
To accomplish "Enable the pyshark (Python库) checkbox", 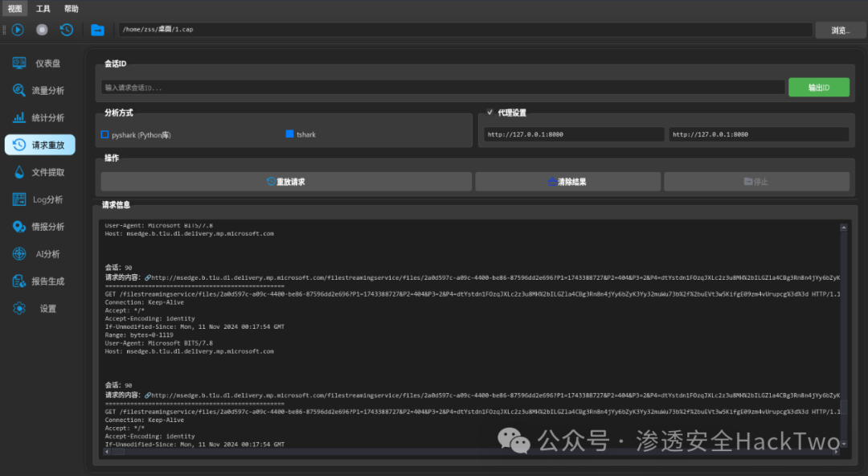I will coord(104,134).
